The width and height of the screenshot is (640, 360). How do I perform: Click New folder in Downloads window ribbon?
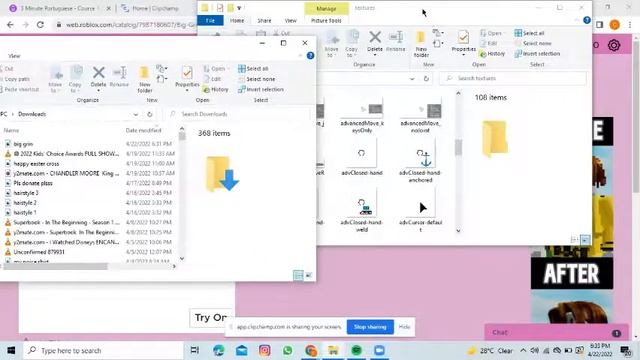(144, 79)
